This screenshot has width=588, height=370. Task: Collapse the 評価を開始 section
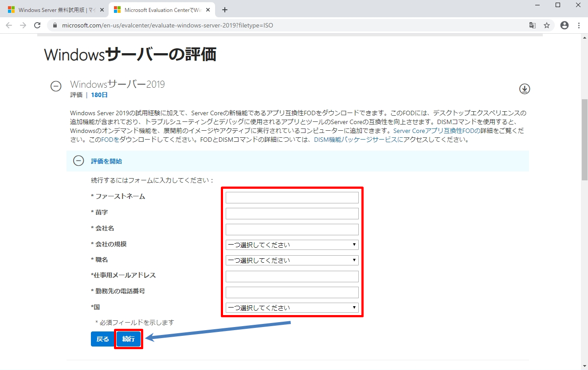pos(78,161)
